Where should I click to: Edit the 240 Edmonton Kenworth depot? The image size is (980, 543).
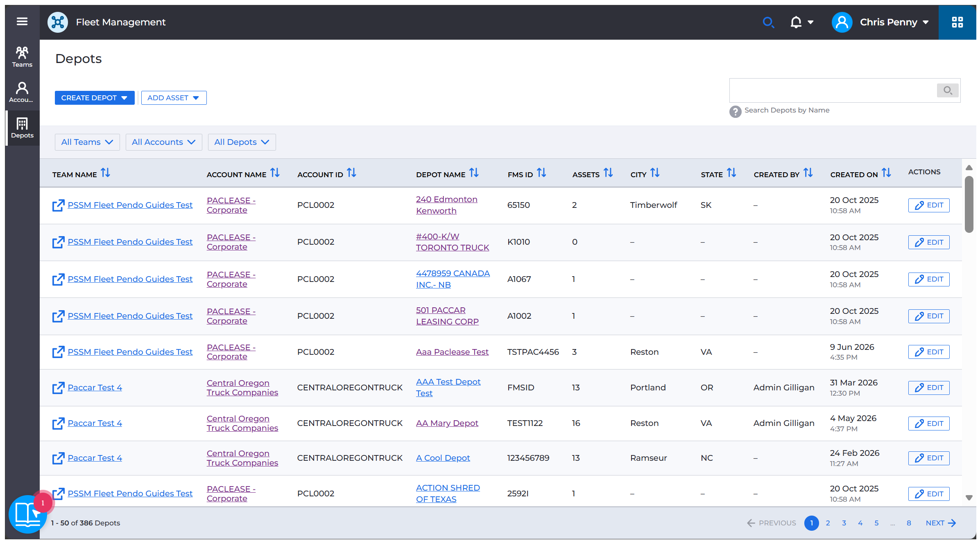[928, 205]
